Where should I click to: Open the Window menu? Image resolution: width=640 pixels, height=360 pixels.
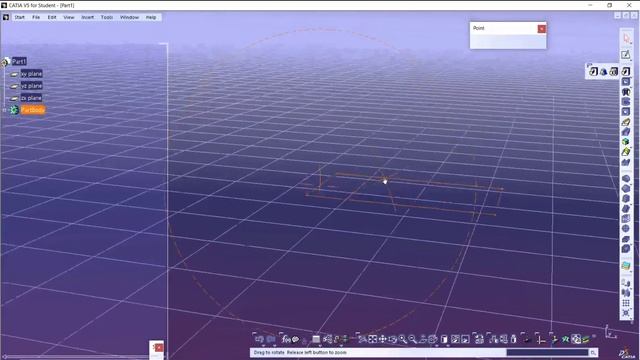129,17
